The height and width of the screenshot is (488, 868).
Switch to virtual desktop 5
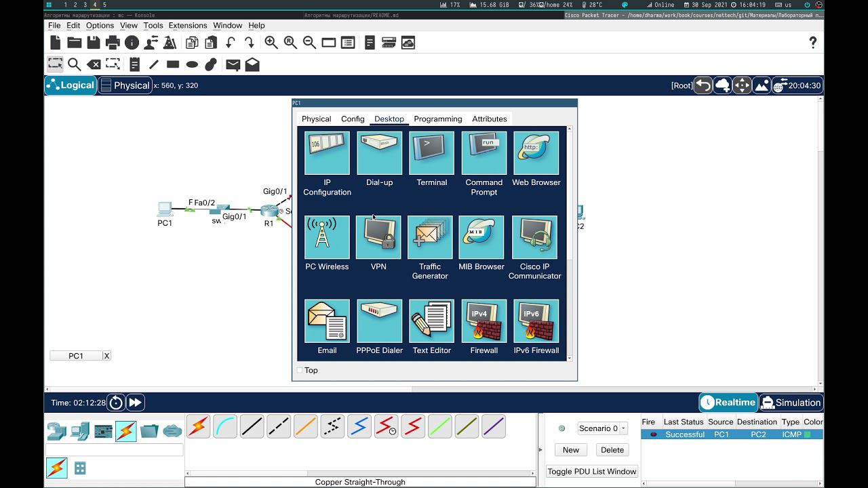104,5
